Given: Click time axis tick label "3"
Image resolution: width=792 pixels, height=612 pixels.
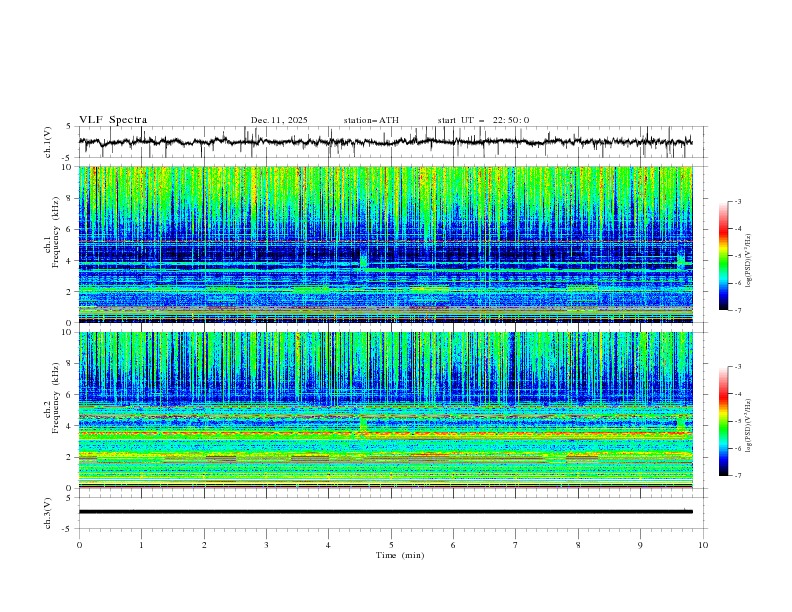Looking at the screenshot, I should (x=266, y=545).
